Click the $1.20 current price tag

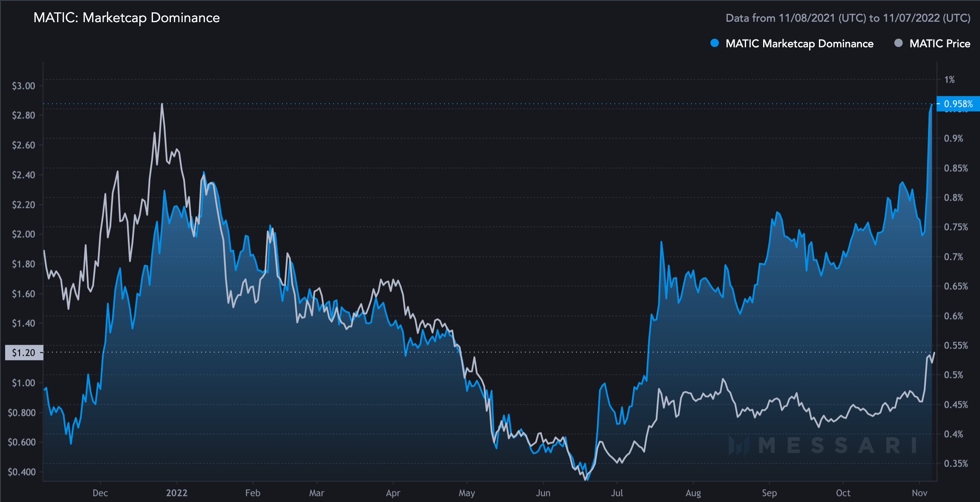(24, 352)
